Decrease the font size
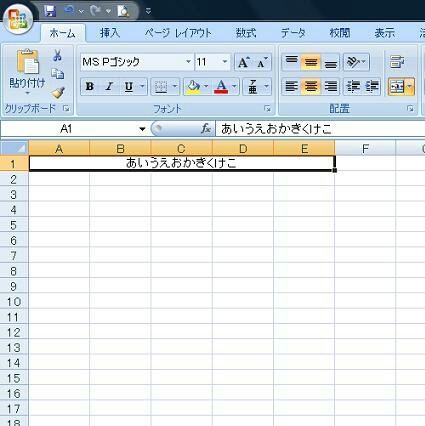Image resolution: width=425 pixels, height=426 pixels. coord(262,62)
